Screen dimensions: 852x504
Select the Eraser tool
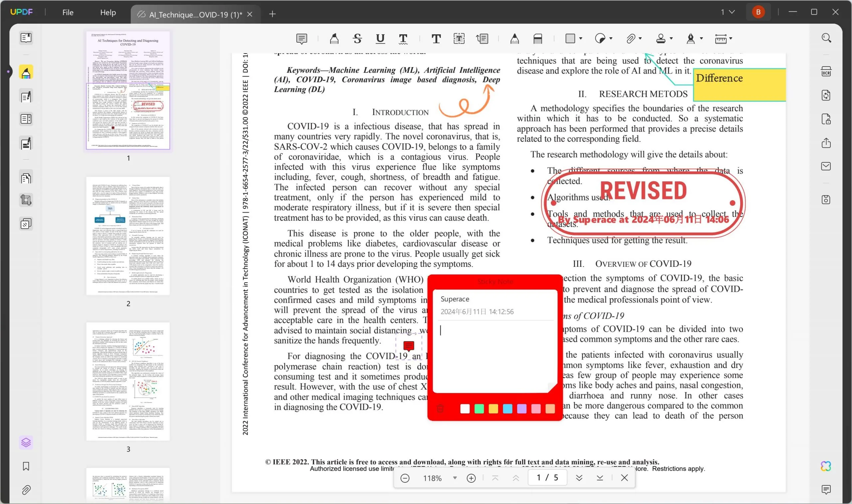pyautogui.click(x=537, y=39)
